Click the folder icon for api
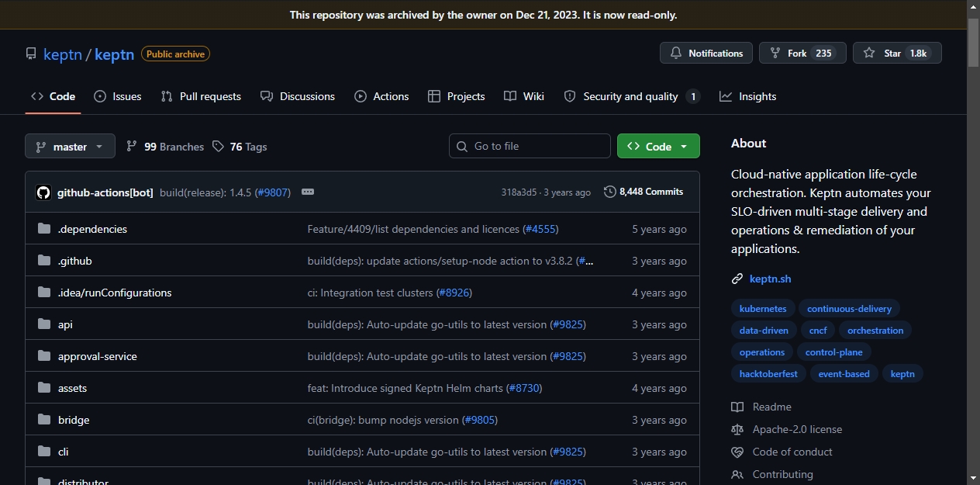The image size is (980, 485). (44, 324)
